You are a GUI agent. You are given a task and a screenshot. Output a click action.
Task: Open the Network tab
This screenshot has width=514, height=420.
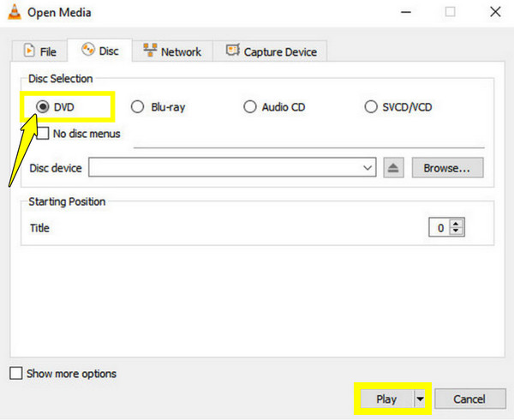point(172,51)
